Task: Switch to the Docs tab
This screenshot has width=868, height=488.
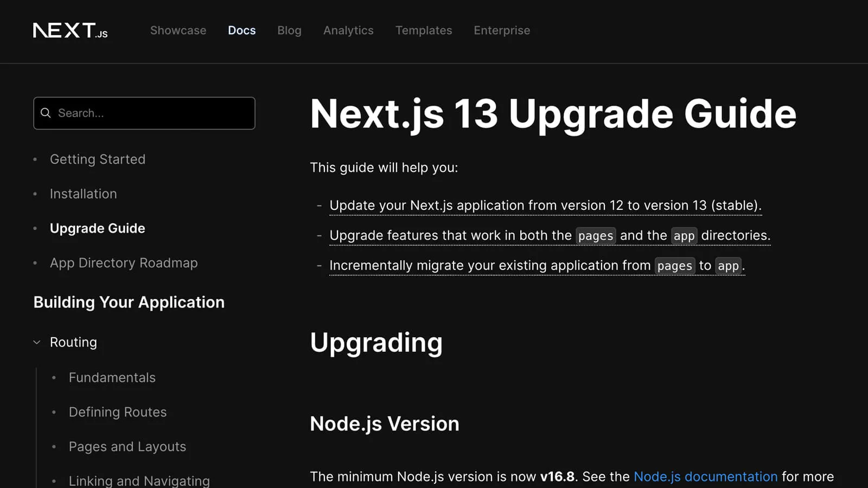Action: [241, 30]
